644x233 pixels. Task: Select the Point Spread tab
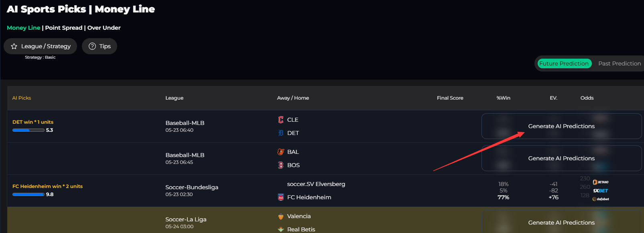pos(64,28)
